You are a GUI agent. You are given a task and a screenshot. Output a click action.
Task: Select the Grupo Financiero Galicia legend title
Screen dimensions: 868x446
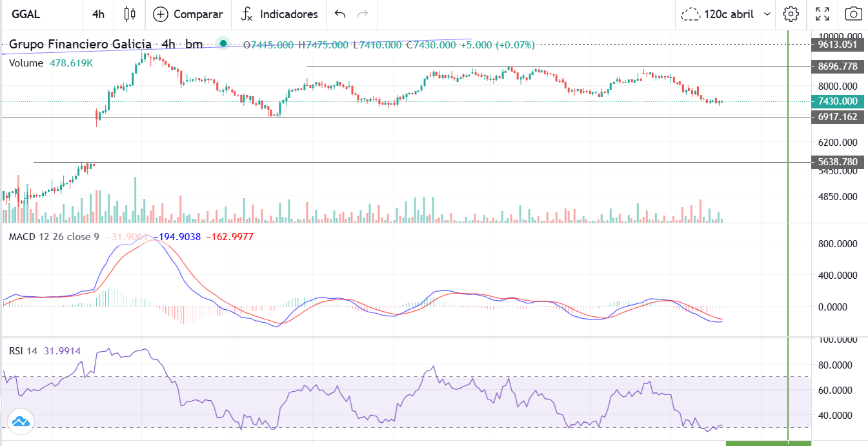[80, 45]
